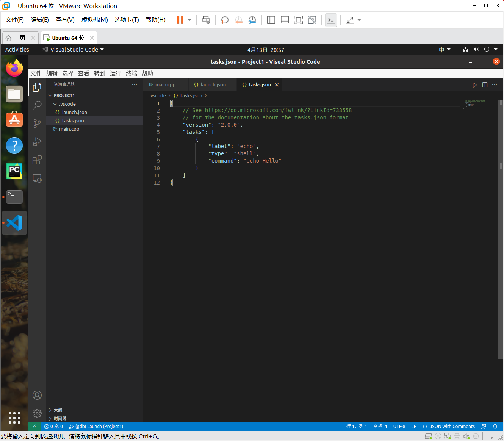Open the go.microsoft.com documentation link
Image resolution: width=504 pixels, height=441 pixels.
pos(278,110)
